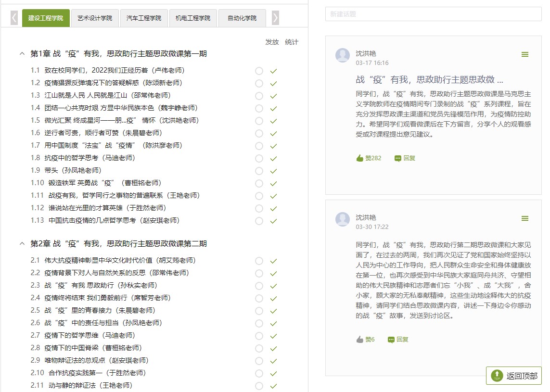This screenshot has height=392, width=550.
Task: Toggle the publish circle for lesson 1.9
Action: pos(259,171)
